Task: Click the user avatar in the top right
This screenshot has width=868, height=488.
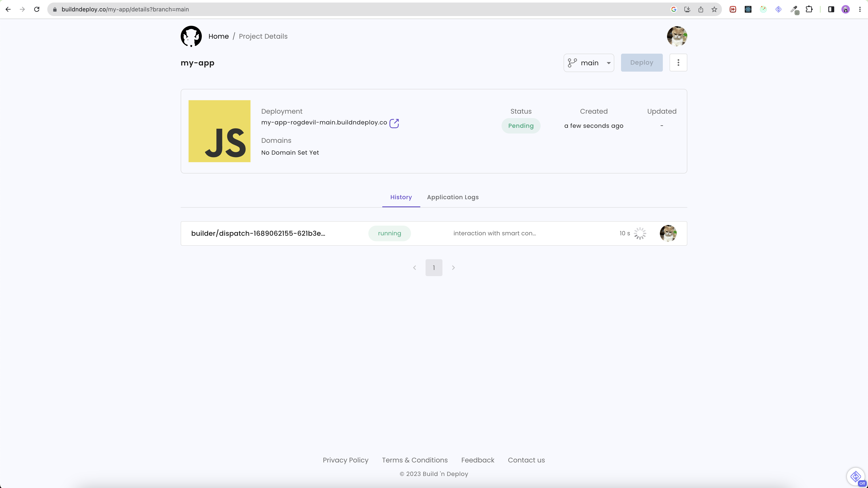Action: [677, 36]
